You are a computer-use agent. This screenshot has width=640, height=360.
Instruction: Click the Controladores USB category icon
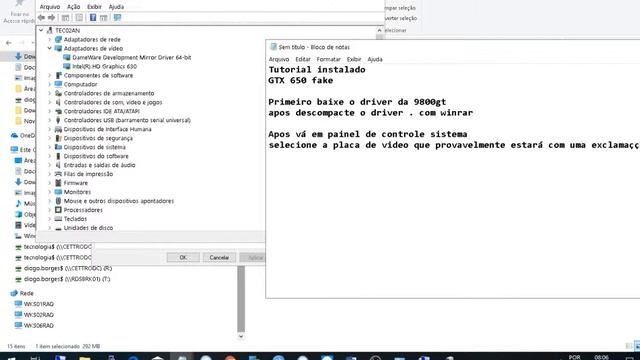coord(58,120)
